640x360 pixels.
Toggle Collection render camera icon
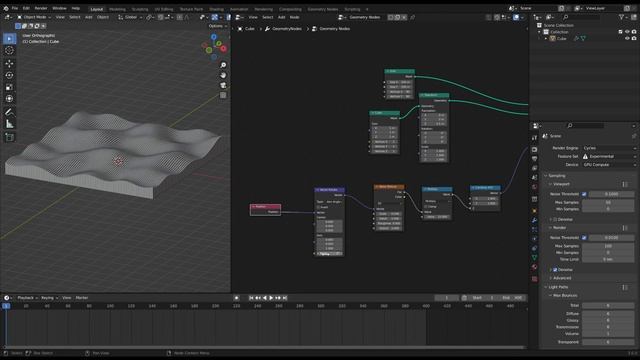tap(634, 32)
